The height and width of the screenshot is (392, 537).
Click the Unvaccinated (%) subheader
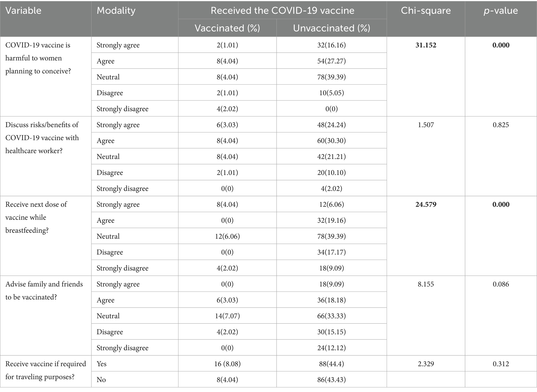(331, 28)
